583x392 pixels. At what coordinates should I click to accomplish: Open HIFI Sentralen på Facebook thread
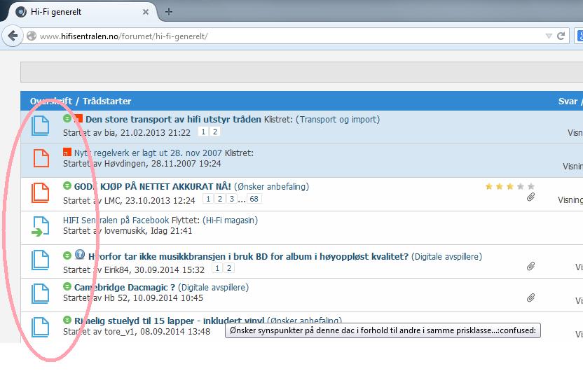116,220
